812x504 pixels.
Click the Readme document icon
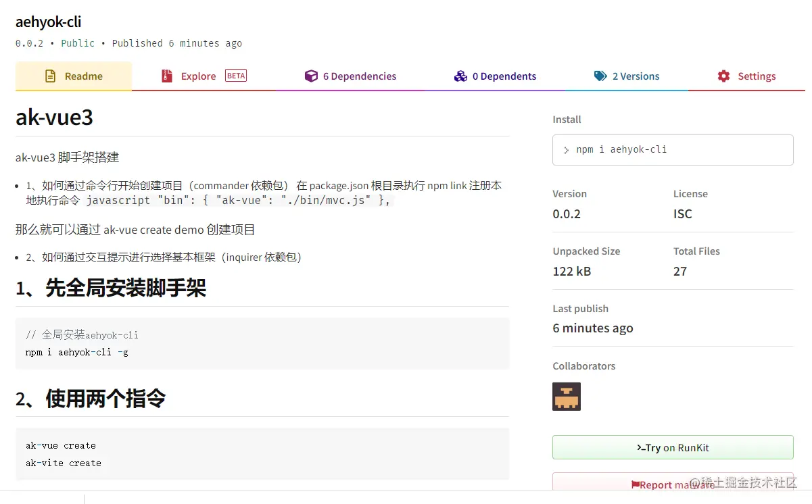[50, 76]
